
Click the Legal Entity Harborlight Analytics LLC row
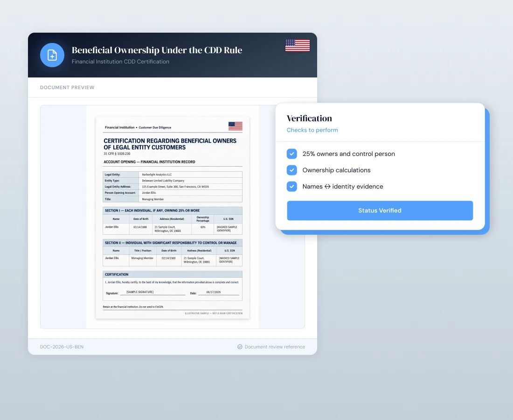tap(173, 175)
